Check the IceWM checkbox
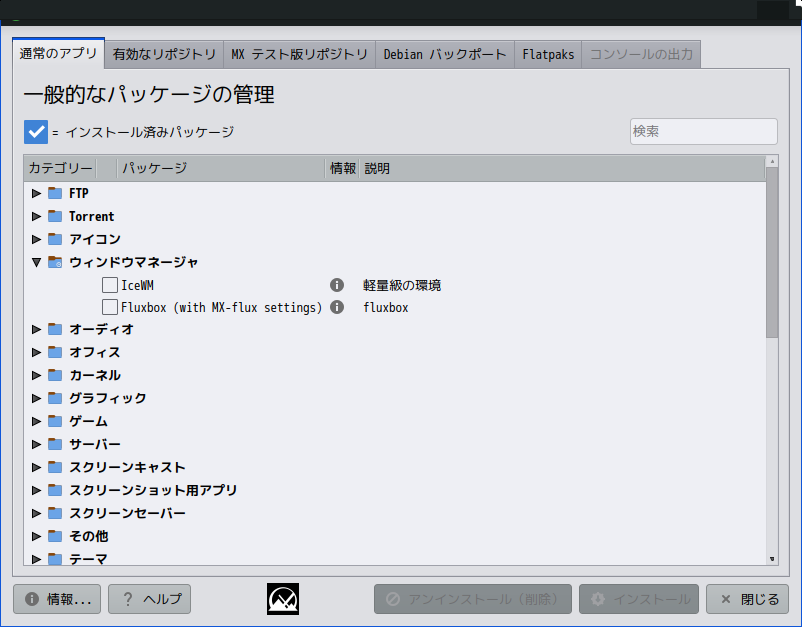This screenshot has height=627, width=802. [x=110, y=284]
